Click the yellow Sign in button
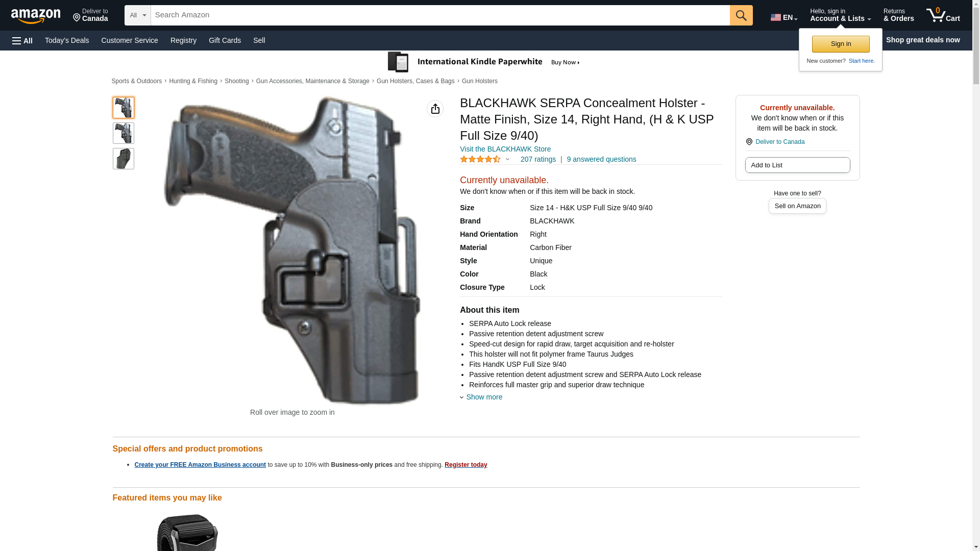Screen dimensions: 980x551 coord(841,44)
